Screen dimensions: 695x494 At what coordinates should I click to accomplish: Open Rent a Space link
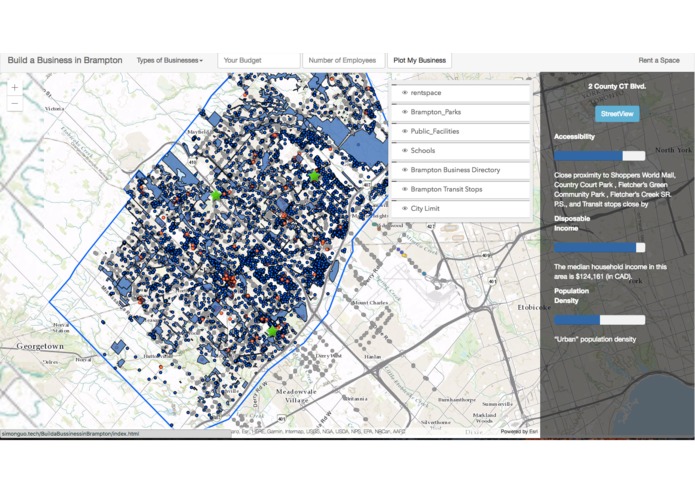coord(659,60)
